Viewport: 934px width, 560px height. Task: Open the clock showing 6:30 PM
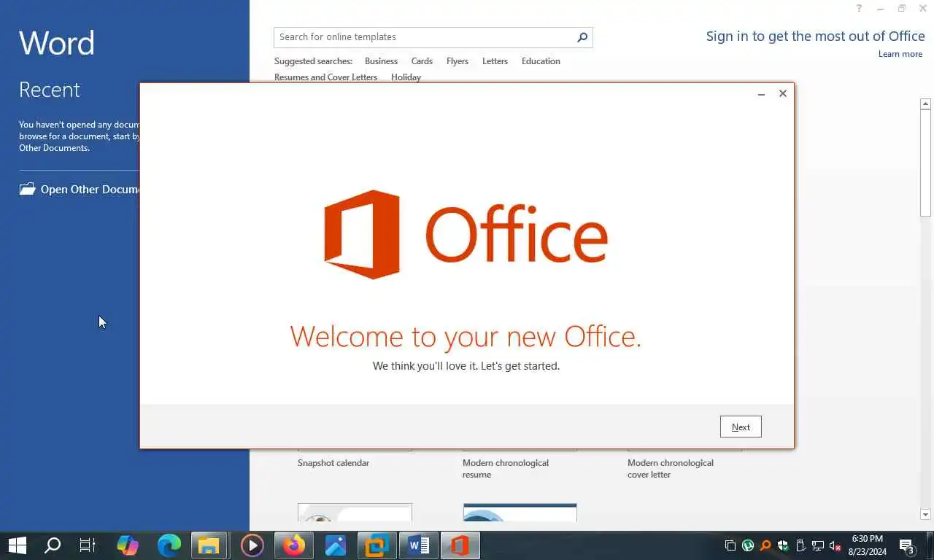pos(867,545)
